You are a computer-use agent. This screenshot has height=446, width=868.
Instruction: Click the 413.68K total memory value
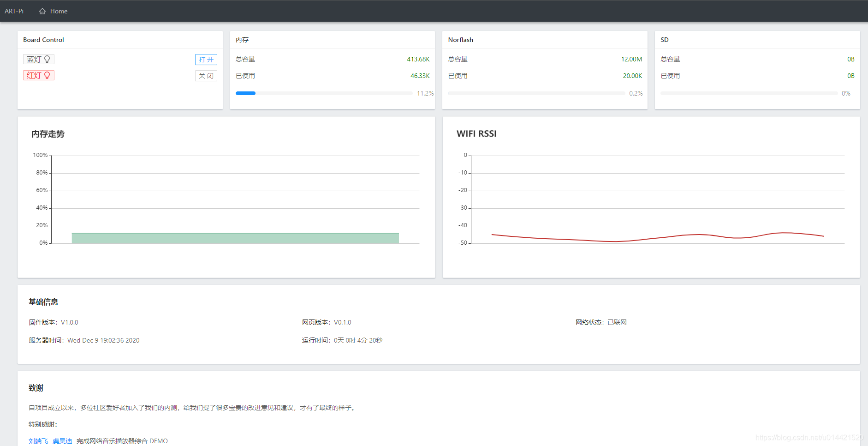coord(418,59)
